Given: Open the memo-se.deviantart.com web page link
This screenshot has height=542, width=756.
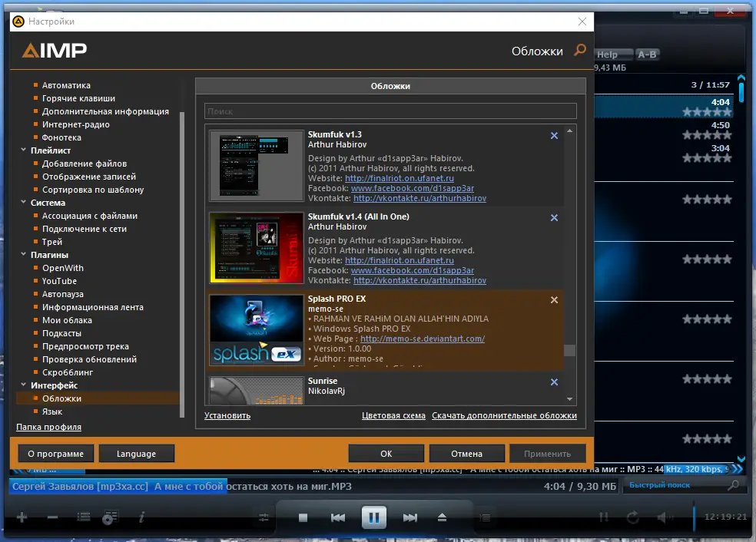Looking at the screenshot, I should [423, 339].
